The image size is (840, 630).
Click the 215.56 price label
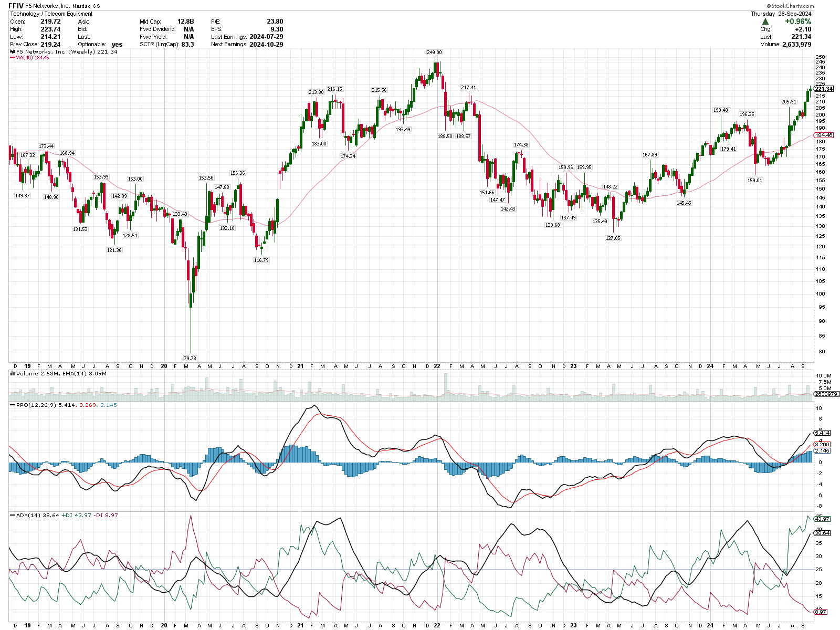click(380, 90)
